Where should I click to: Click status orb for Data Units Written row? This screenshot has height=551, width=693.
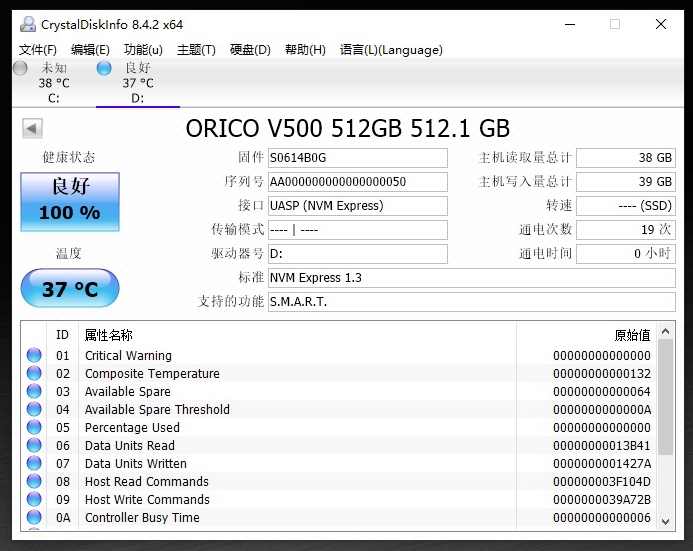coord(34,463)
